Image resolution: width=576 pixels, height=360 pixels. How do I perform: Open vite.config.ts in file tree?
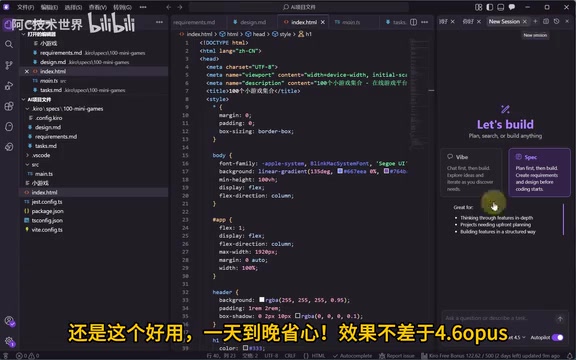tap(47, 230)
